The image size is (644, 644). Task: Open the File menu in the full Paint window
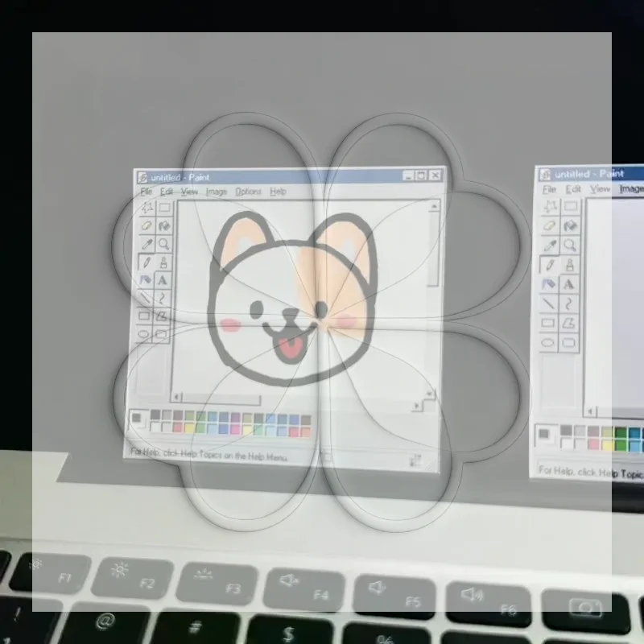[x=147, y=192]
